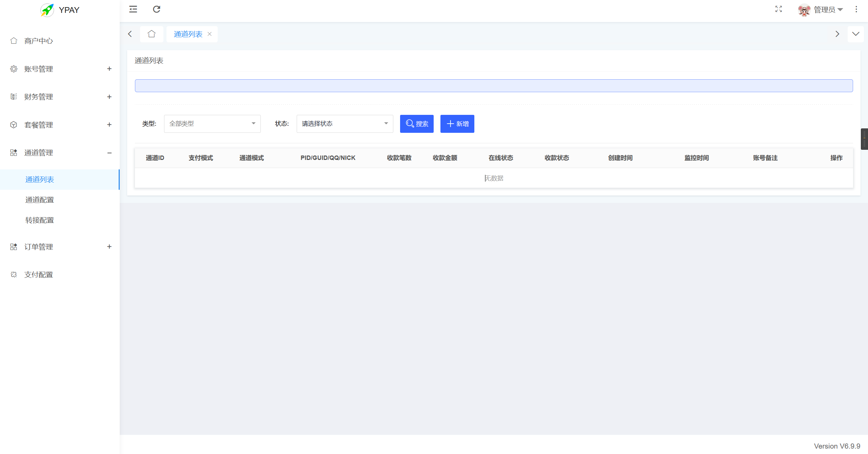Toggle fullscreen mode icon

[778, 9]
